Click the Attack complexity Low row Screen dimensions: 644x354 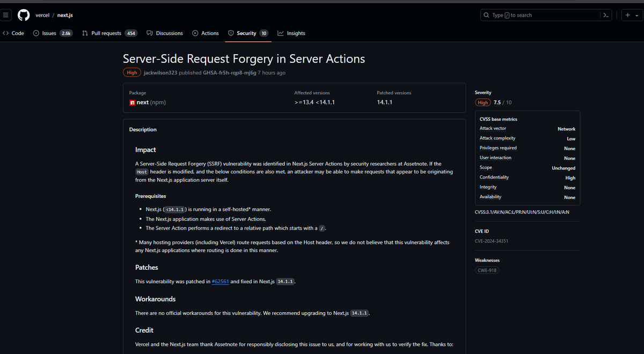528,138
